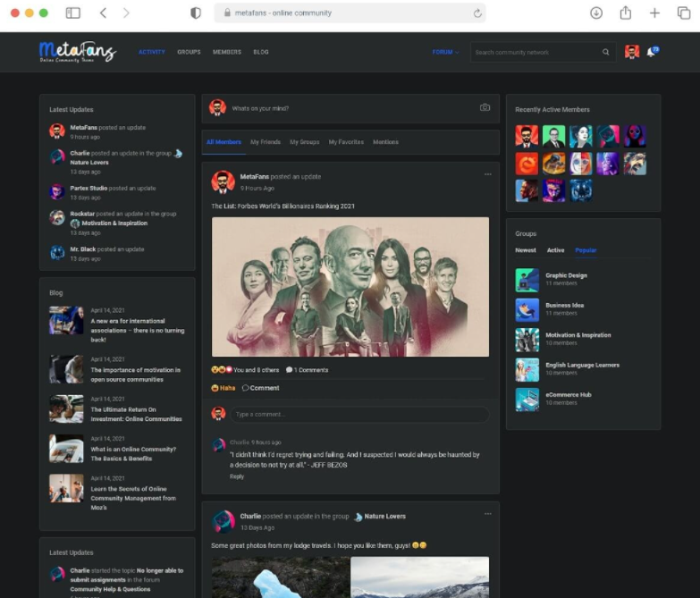Image resolution: width=700 pixels, height=598 pixels.
Task: Go forward in Safari
Action: tap(126, 13)
